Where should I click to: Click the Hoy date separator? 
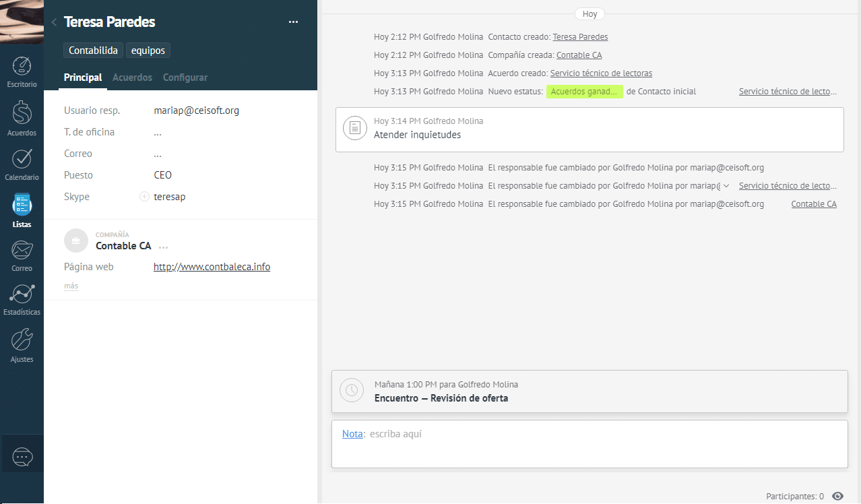(x=590, y=13)
